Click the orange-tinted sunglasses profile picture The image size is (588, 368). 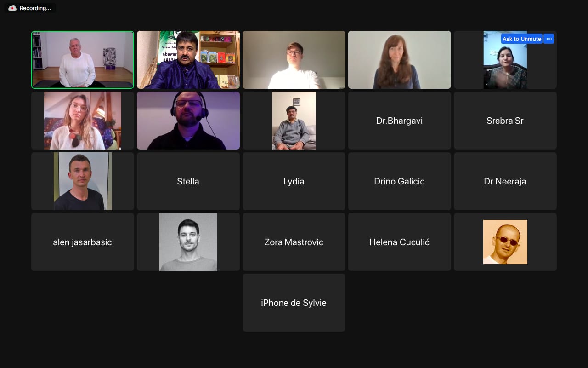(505, 242)
